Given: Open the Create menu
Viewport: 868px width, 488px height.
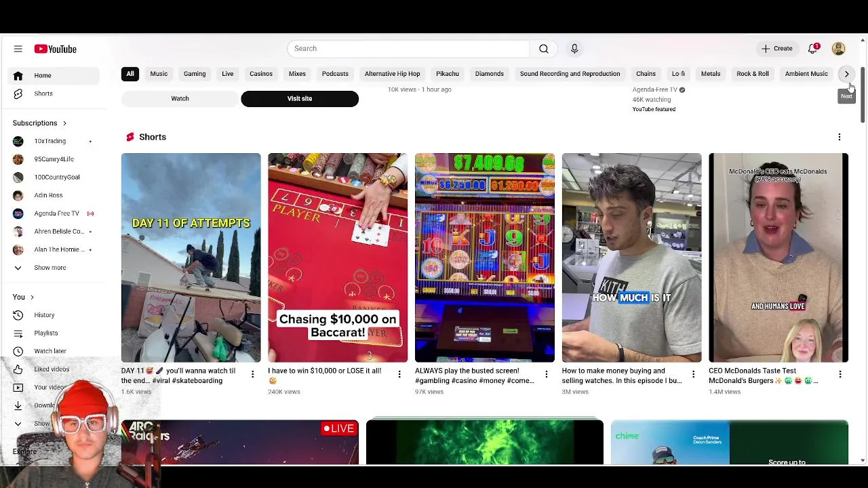Looking at the screenshot, I should 776,49.
